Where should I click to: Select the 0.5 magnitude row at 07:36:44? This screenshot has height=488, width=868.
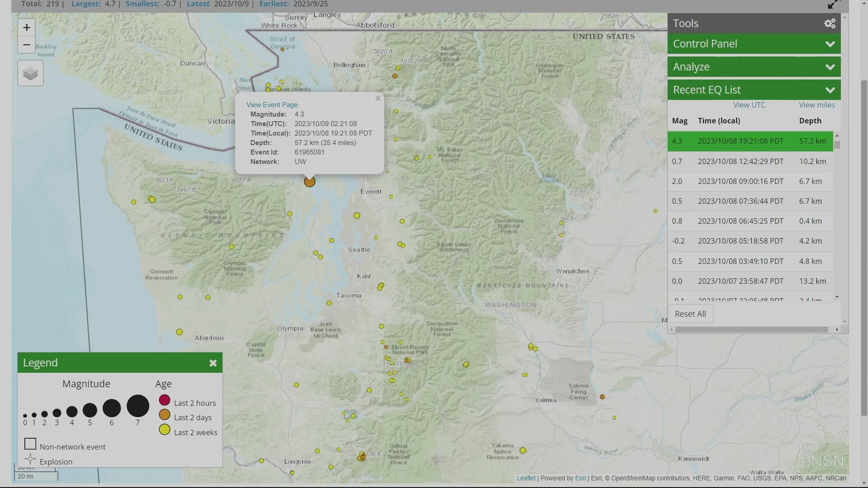pos(750,201)
